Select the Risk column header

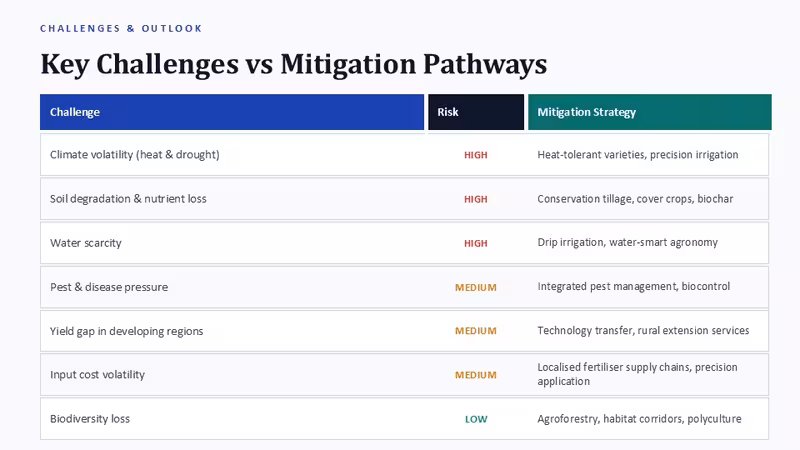click(476, 112)
